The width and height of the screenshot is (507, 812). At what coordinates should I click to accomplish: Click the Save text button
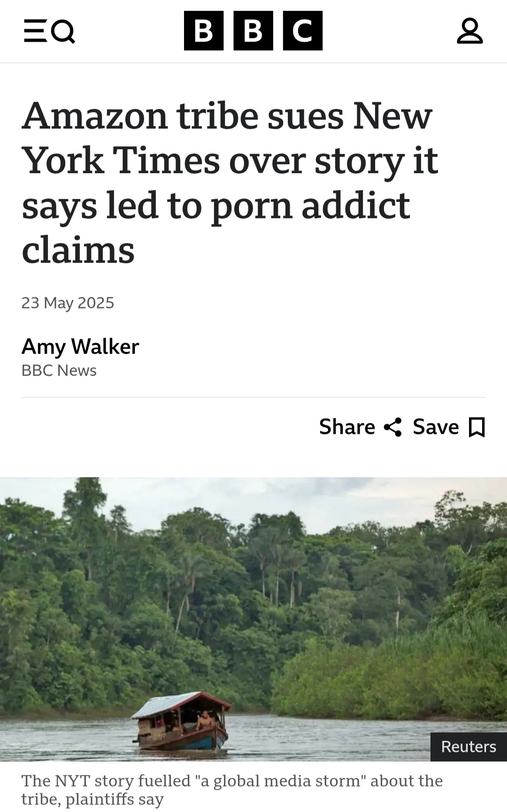[x=436, y=427]
